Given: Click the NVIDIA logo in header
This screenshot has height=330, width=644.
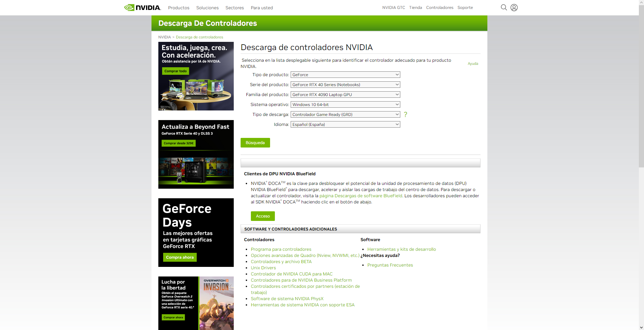Looking at the screenshot, I should [143, 8].
